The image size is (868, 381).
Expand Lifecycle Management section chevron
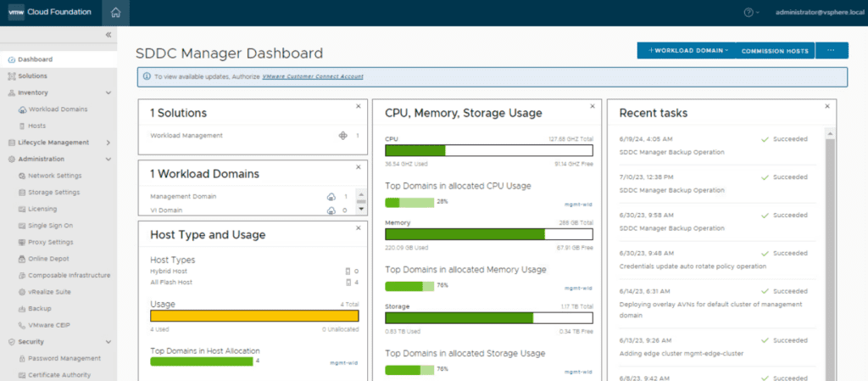coord(108,143)
